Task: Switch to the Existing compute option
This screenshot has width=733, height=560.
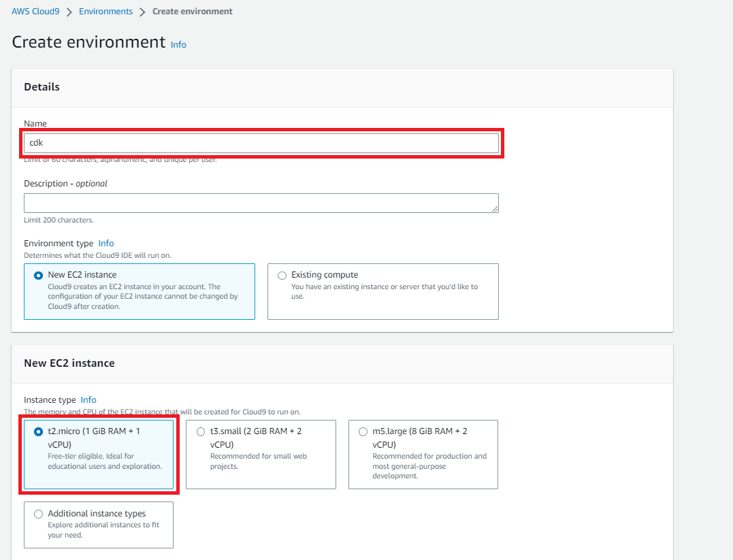Action: (282, 275)
